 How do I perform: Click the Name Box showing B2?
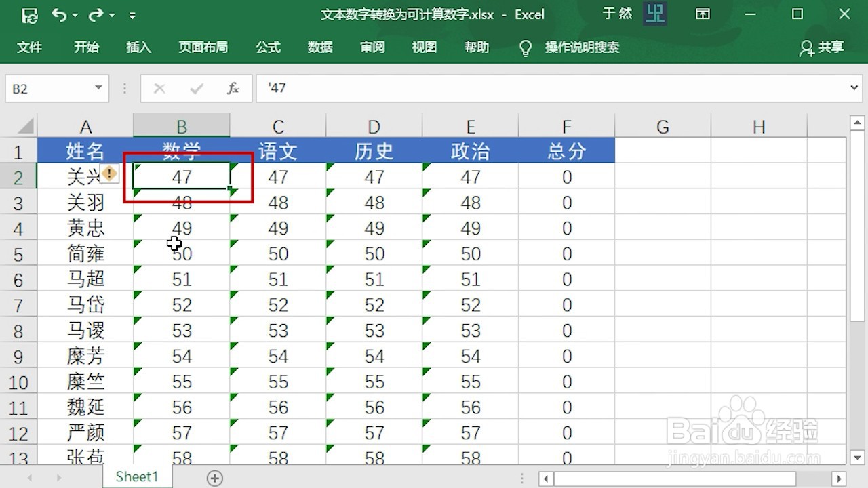pos(47,89)
